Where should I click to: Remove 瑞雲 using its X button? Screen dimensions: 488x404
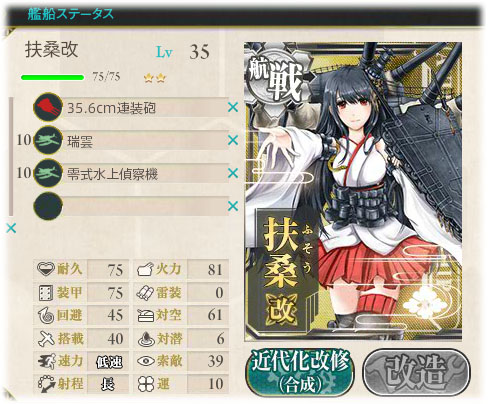[233, 140]
